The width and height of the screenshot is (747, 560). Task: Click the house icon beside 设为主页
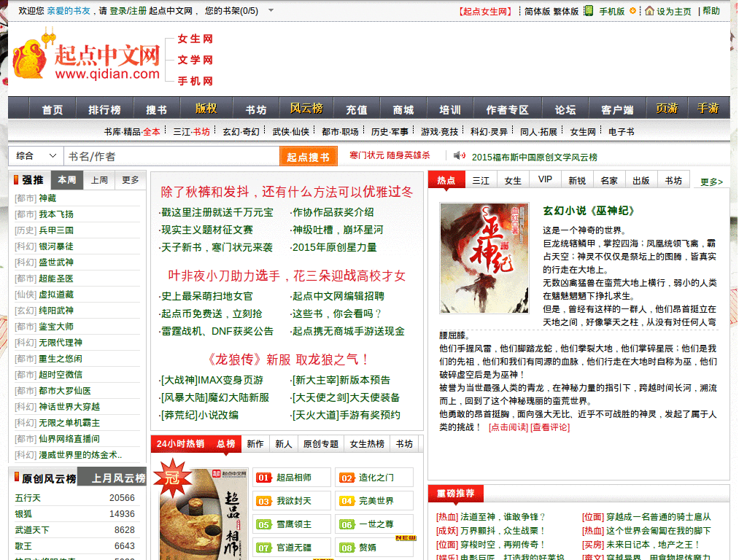point(649,10)
